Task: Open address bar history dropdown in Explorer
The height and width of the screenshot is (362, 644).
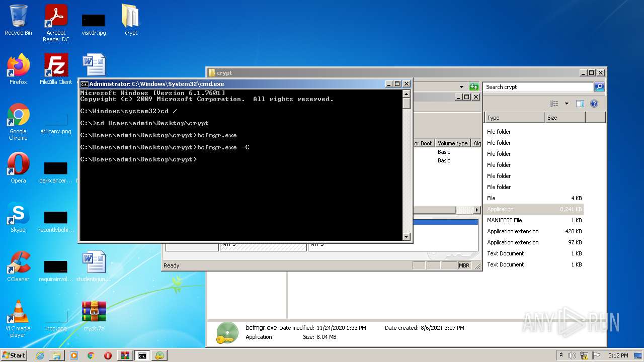Action: 461,87
